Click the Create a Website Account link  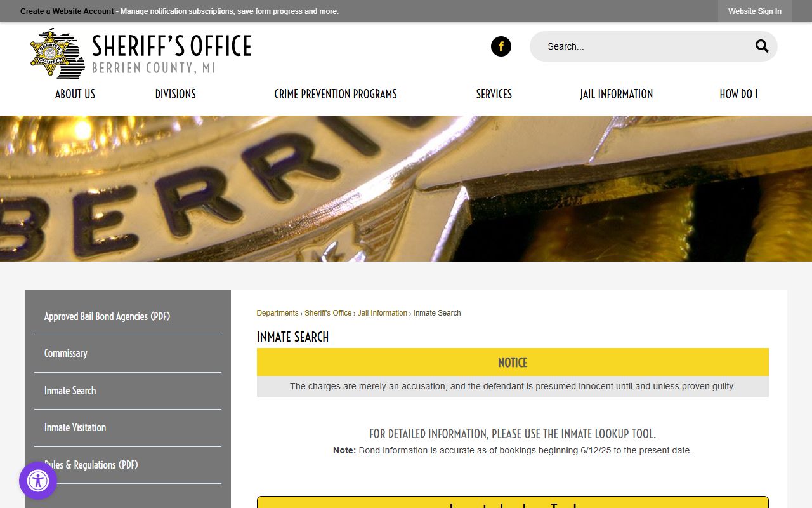pyautogui.click(x=67, y=11)
